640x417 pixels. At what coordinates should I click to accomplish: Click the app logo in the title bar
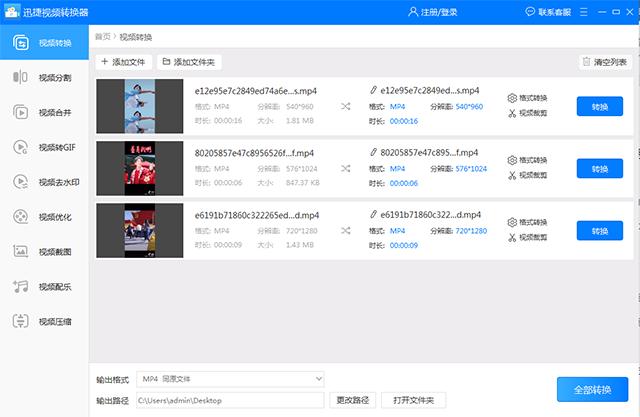pos(11,11)
